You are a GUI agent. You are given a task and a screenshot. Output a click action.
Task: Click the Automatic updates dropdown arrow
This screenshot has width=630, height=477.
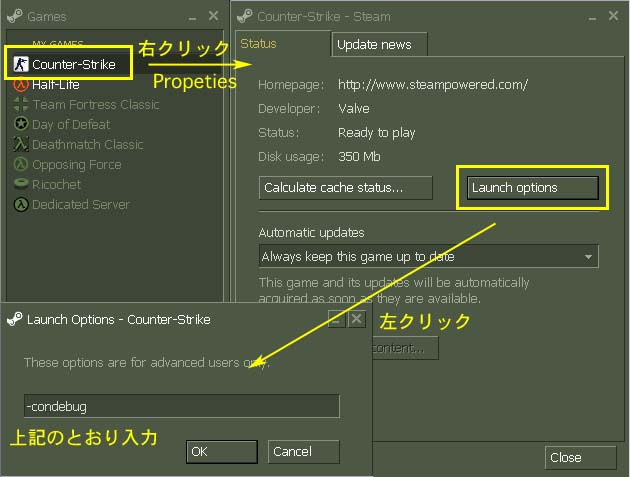pos(588,256)
